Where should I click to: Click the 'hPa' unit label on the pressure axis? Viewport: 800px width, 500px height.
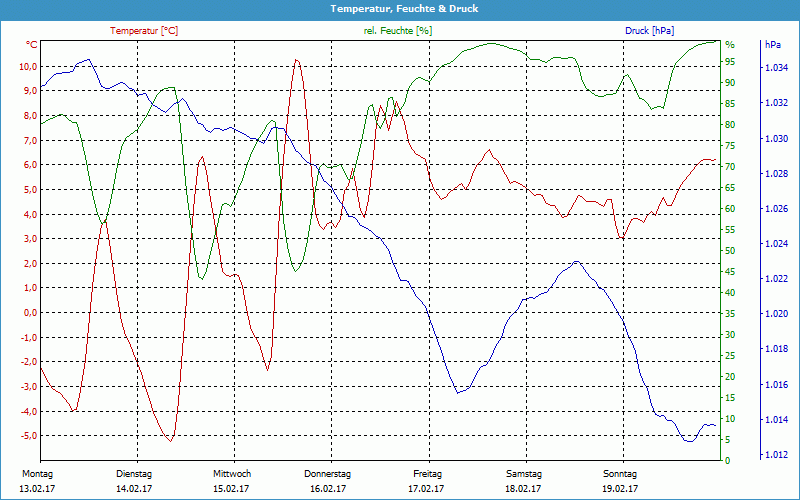[772, 45]
